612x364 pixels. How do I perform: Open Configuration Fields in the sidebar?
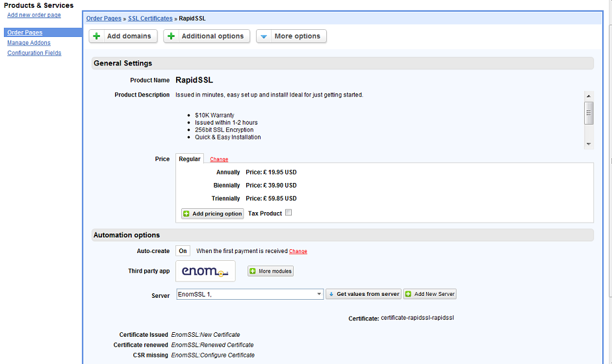point(34,53)
